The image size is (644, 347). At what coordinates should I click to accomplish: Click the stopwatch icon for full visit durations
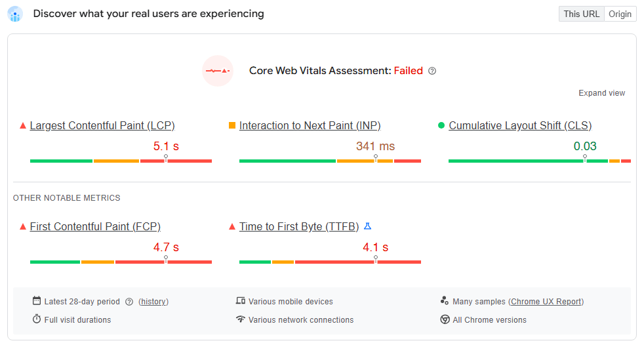point(37,319)
